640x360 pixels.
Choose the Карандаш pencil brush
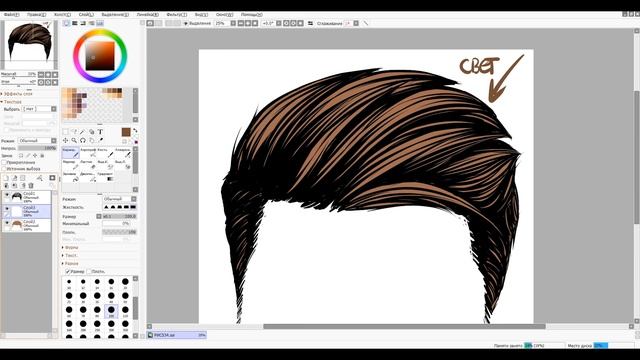click(x=71, y=153)
